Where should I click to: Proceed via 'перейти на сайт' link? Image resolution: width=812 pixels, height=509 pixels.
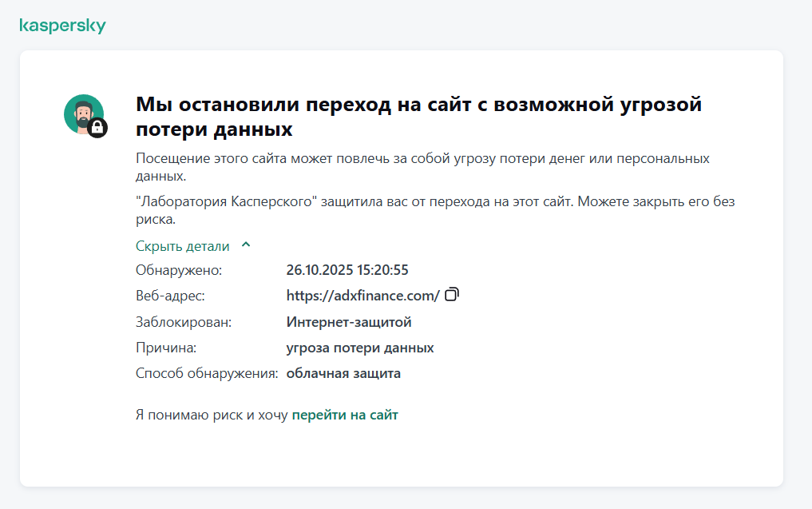[x=345, y=415]
